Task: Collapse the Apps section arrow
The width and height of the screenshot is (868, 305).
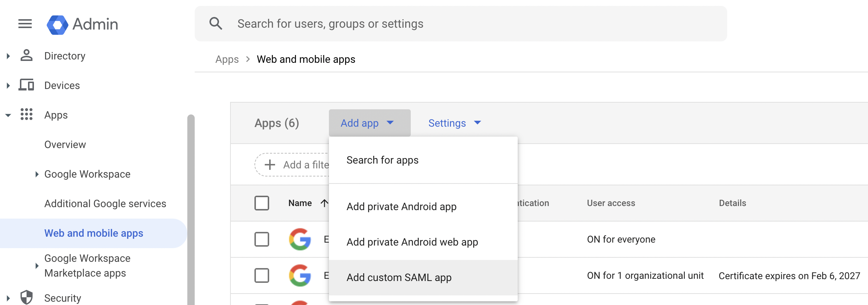Action: pyautogui.click(x=8, y=115)
